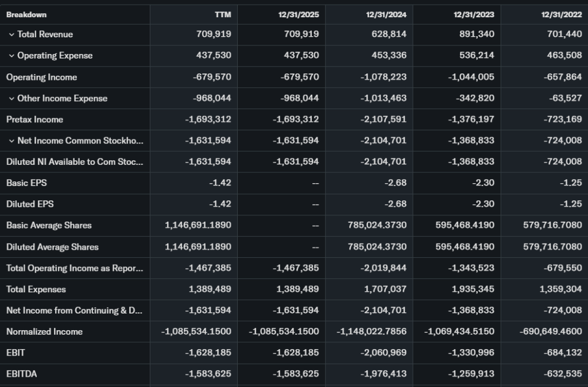Click the Operating Income row label
This screenshot has height=387, width=588.
(x=41, y=77)
